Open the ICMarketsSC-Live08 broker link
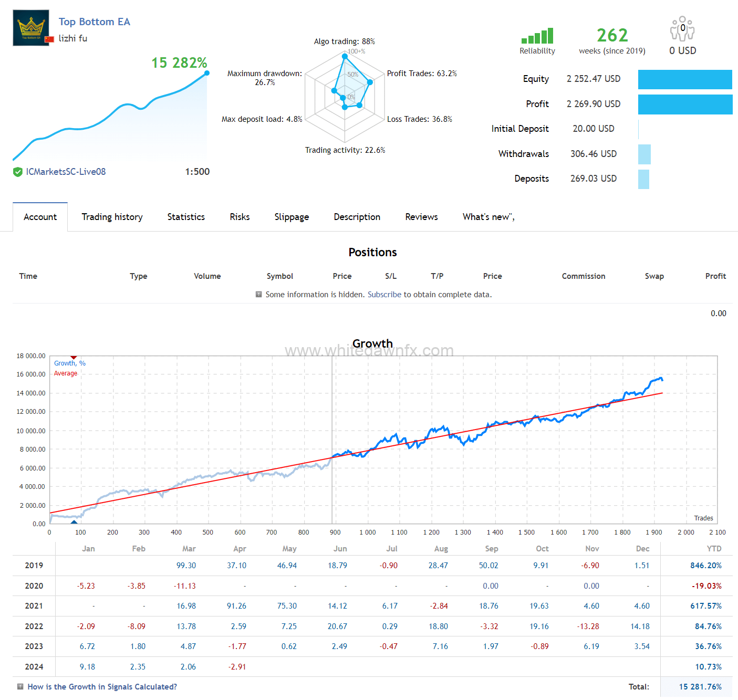 [66, 172]
